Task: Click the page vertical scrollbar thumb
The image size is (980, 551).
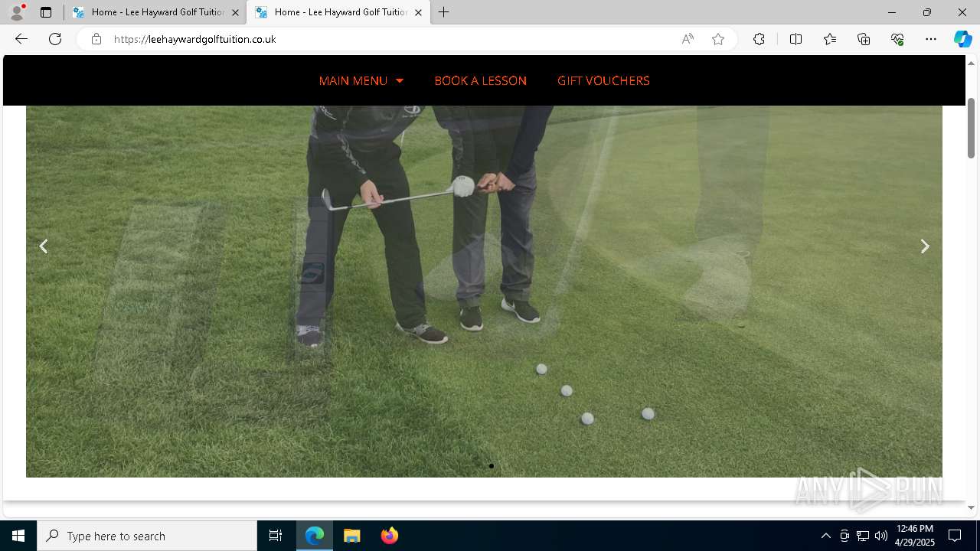Action: (x=971, y=128)
